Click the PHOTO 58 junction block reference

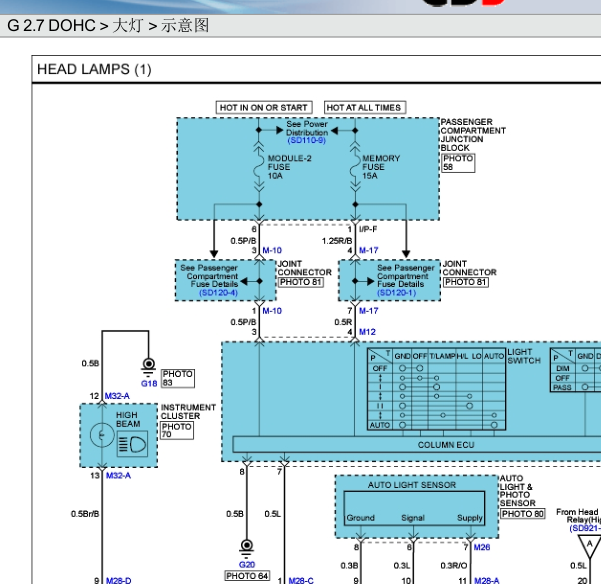pos(458,163)
